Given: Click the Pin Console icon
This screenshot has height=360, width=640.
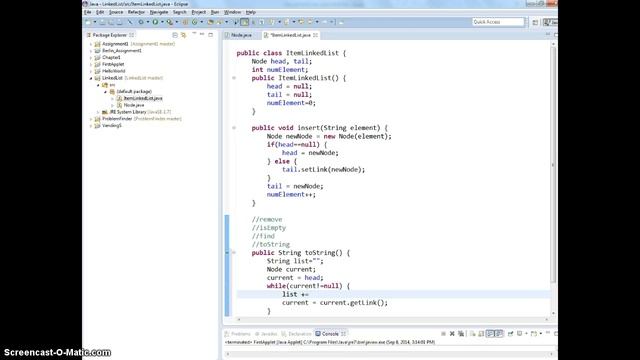Looking at the screenshot, I should [510, 334].
